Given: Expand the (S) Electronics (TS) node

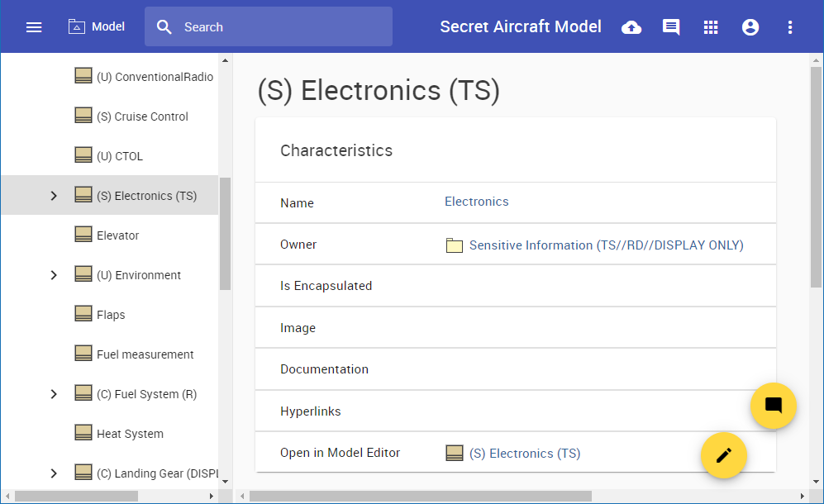Looking at the screenshot, I should [x=54, y=196].
